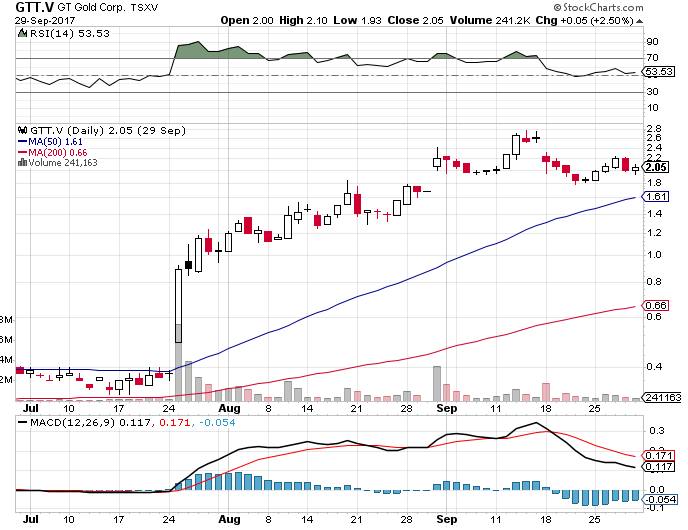Click the Open 2.00 value

[x=247, y=21]
